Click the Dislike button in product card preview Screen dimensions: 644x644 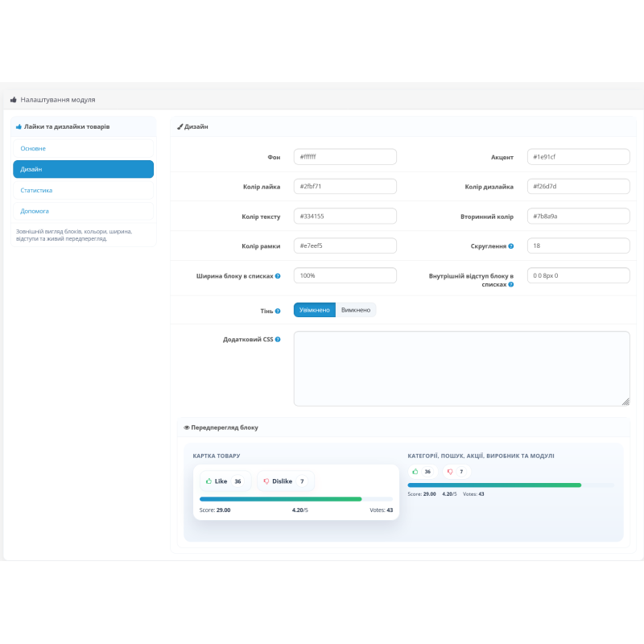pos(286,481)
